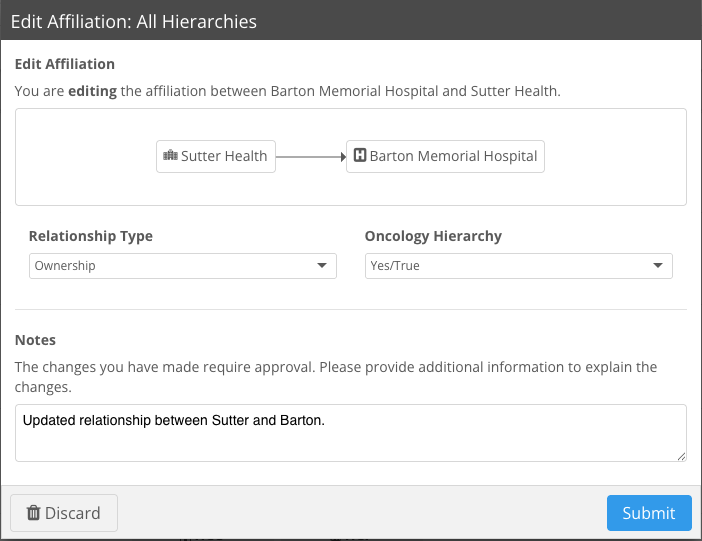Select the Sutter Health node label
Viewport: 702px width, 541px height.
coord(224,156)
